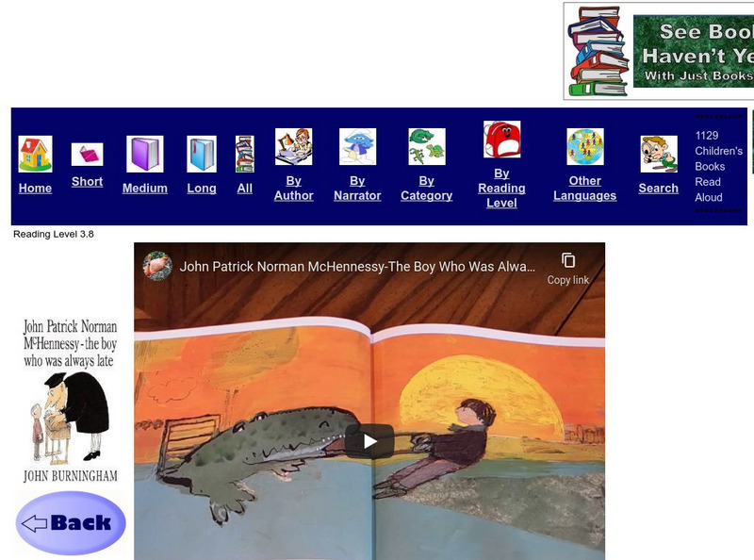This screenshot has height=560, width=754.
Task: Copy the video link
Action: click(x=568, y=269)
